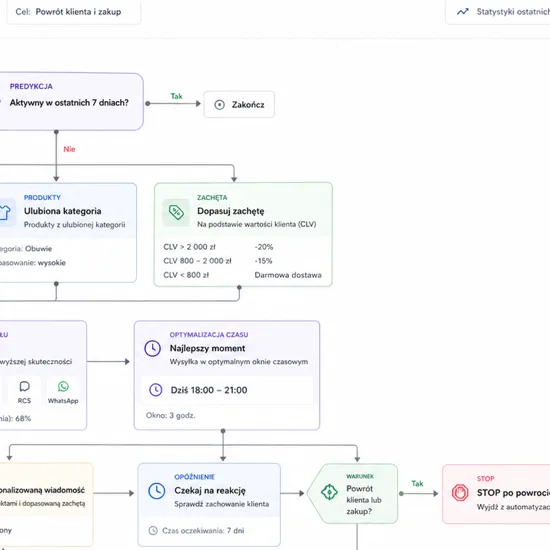550x550 pixels.
Task: Open the Dopasuj zachętę node title
Action: (230, 211)
